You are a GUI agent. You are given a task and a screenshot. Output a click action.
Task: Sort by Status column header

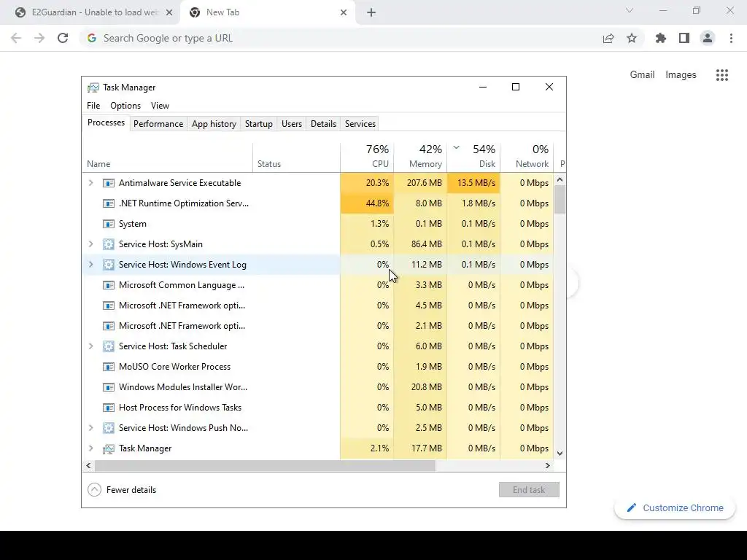[x=297, y=157]
